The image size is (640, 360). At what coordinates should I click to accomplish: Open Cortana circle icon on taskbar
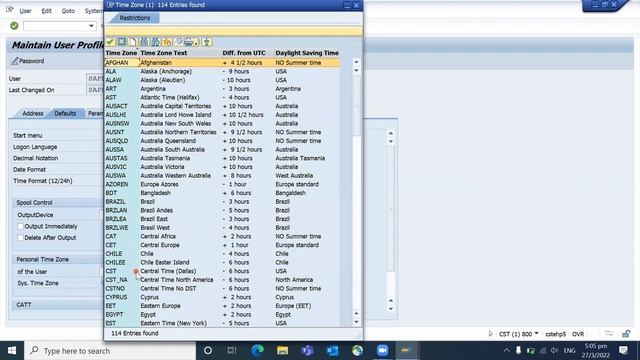click(208, 351)
